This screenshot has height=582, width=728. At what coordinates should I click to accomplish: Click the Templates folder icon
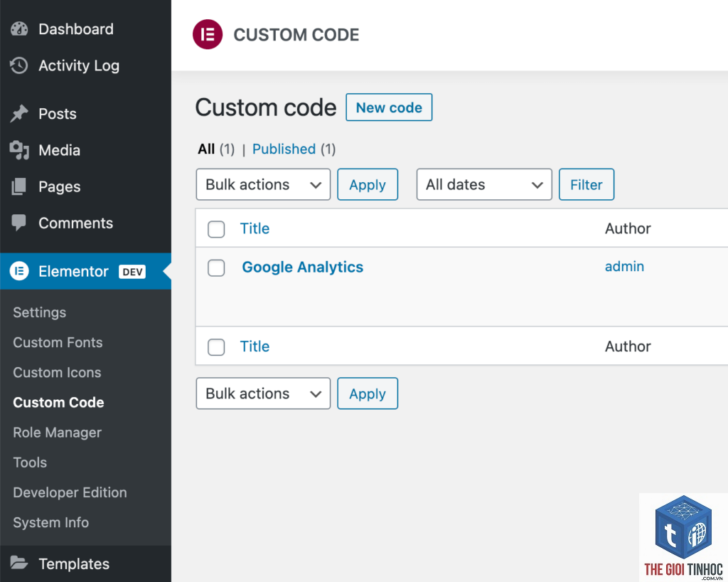(19, 563)
